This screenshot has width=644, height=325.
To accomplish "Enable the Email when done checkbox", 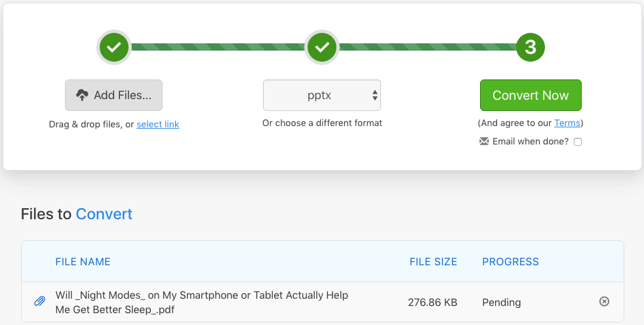I will [578, 142].
